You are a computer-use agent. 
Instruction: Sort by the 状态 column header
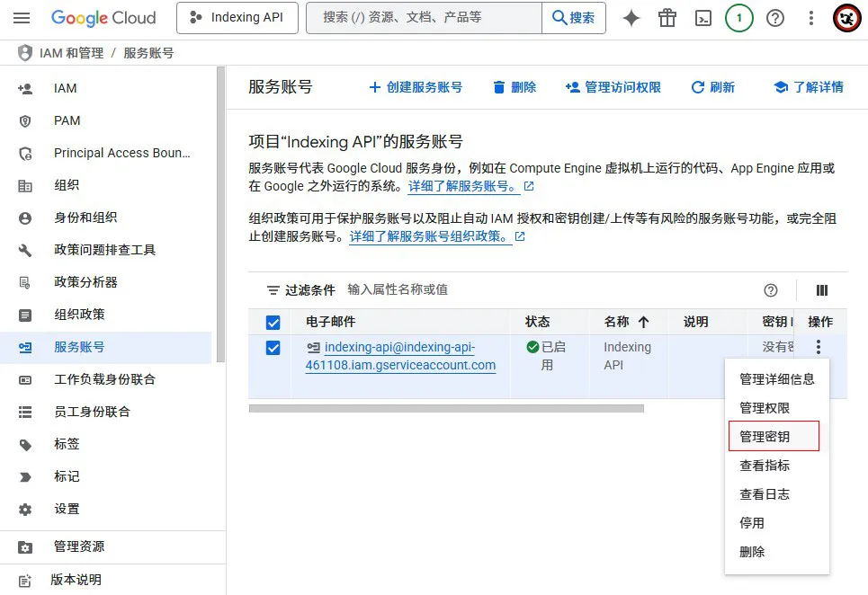pos(537,322)
